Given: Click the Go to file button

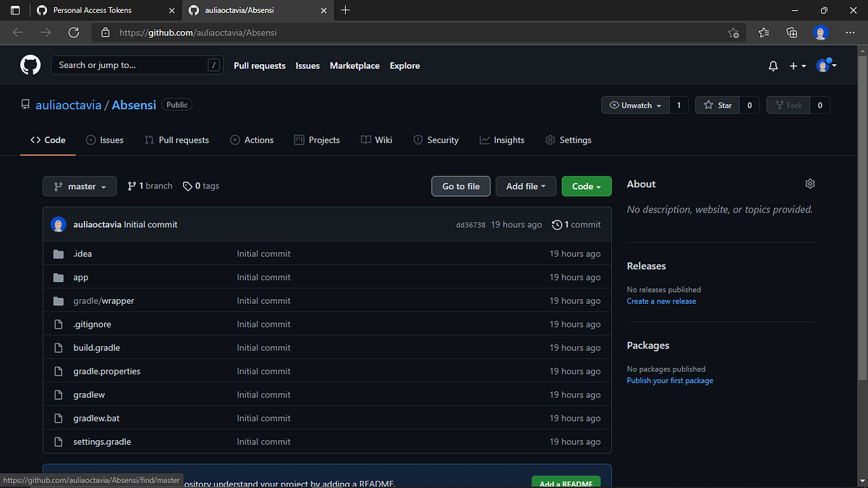Looking at the screenshot, I should (461, 186).
